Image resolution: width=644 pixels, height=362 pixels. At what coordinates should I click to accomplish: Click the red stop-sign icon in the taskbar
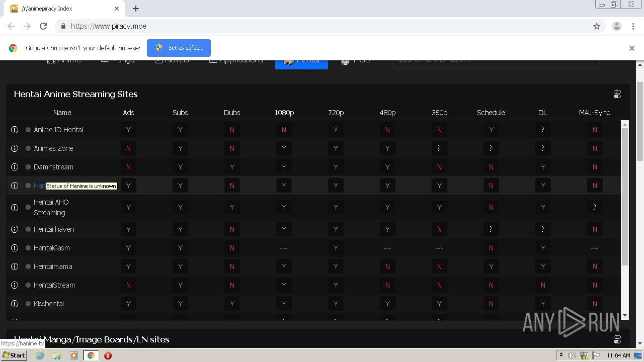pyautogui.click(x=108, y=355)
